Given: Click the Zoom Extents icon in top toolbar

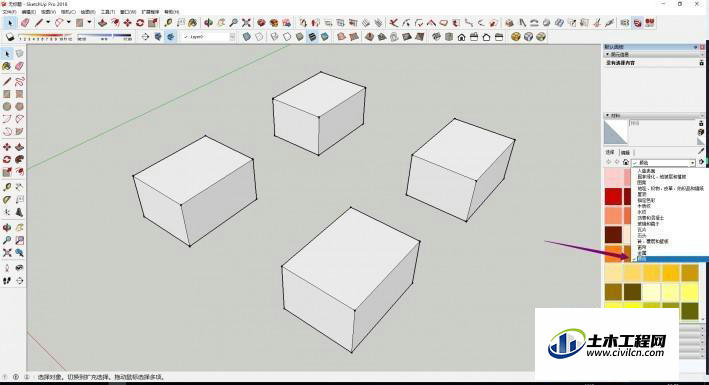Looking at the screenshot, I should click(246, 23).
